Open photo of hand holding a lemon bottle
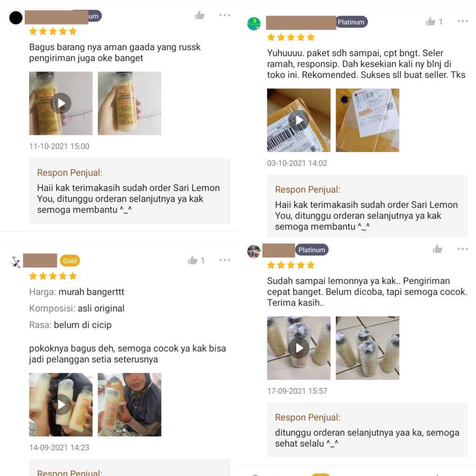 (130, 103)
